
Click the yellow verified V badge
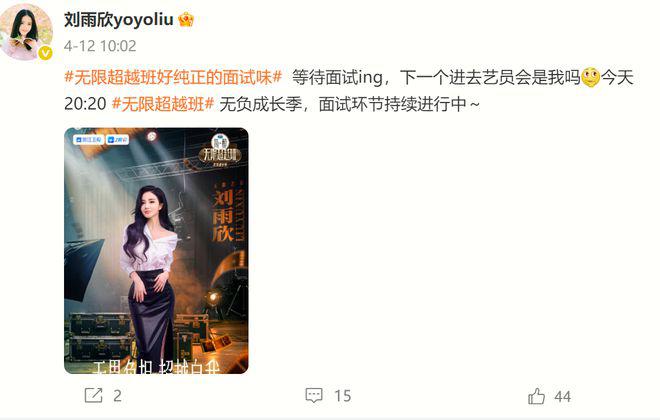point(45,53)
